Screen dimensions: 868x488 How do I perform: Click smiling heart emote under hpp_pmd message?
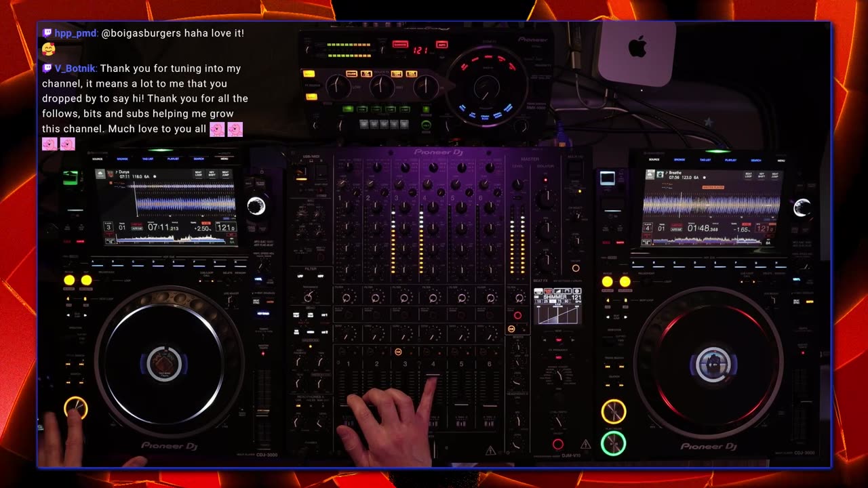tap(48, 49)
